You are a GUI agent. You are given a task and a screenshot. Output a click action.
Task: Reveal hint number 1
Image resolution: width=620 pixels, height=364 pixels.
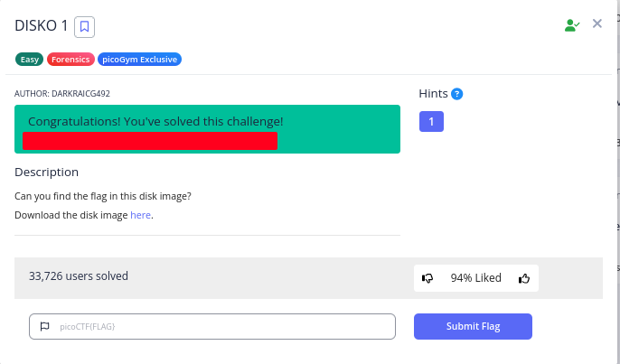431,121
